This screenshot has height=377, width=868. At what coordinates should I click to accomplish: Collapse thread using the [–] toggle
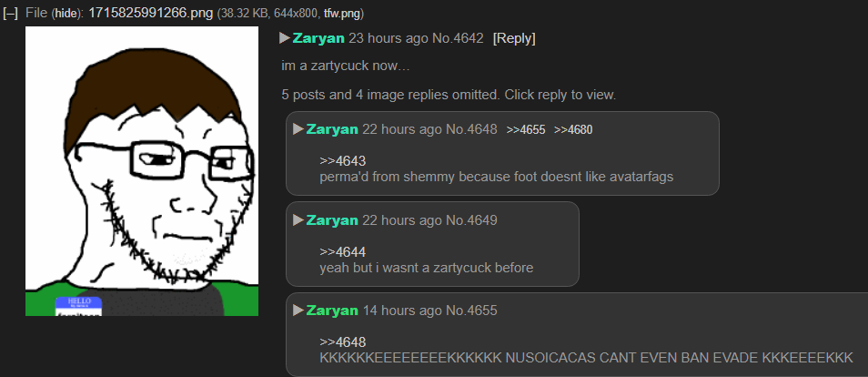point(11,14)
